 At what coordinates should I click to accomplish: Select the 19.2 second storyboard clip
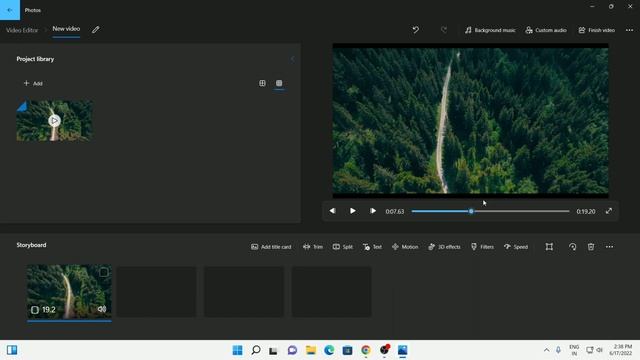click(69, 292)
